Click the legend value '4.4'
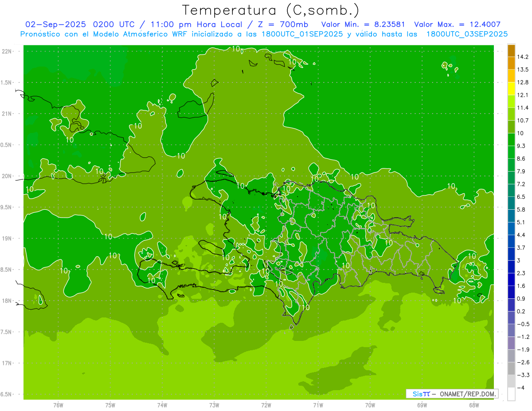532x411 pixels. tap(521, 235)
